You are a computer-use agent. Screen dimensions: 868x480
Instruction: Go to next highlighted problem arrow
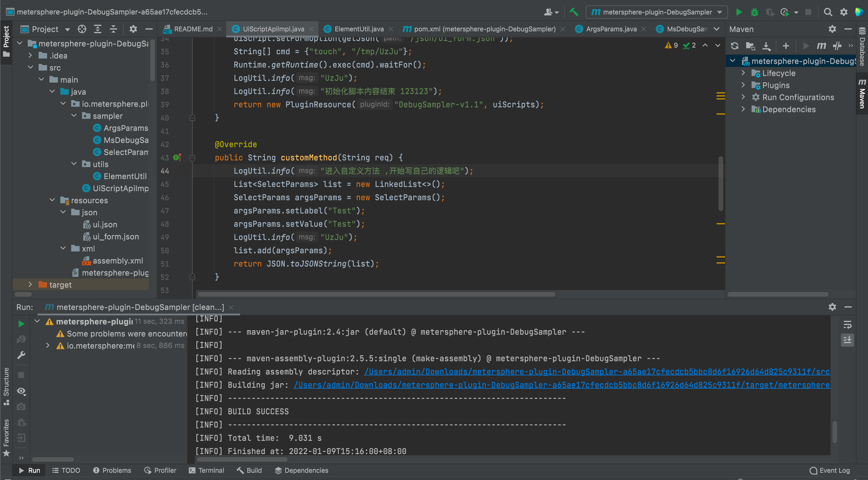click(718, 46)
